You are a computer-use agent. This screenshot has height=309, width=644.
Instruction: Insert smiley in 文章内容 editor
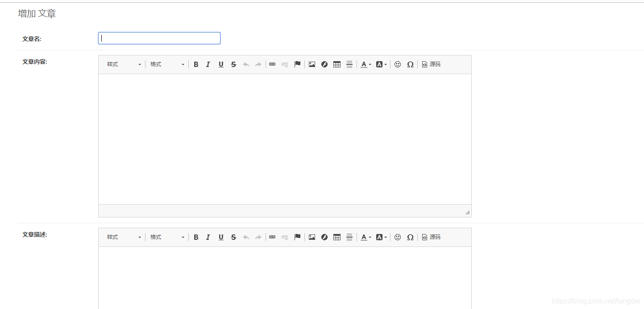pos(398,64)
